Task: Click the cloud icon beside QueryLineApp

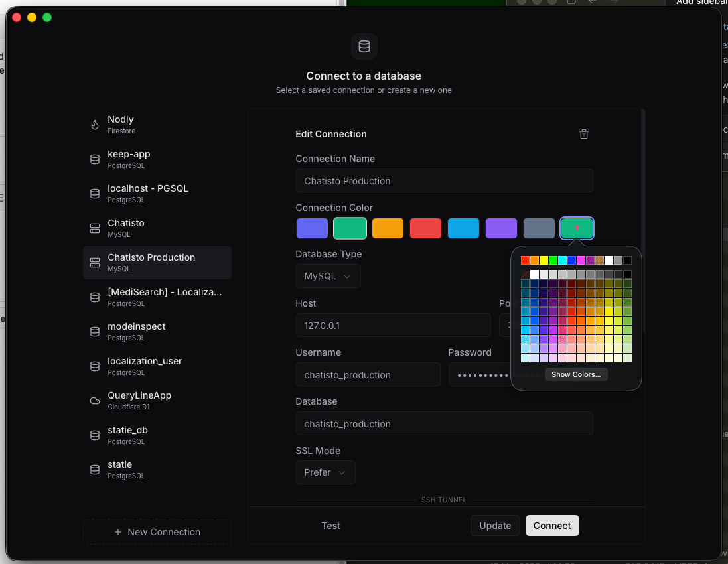Action: click(95, 401)
